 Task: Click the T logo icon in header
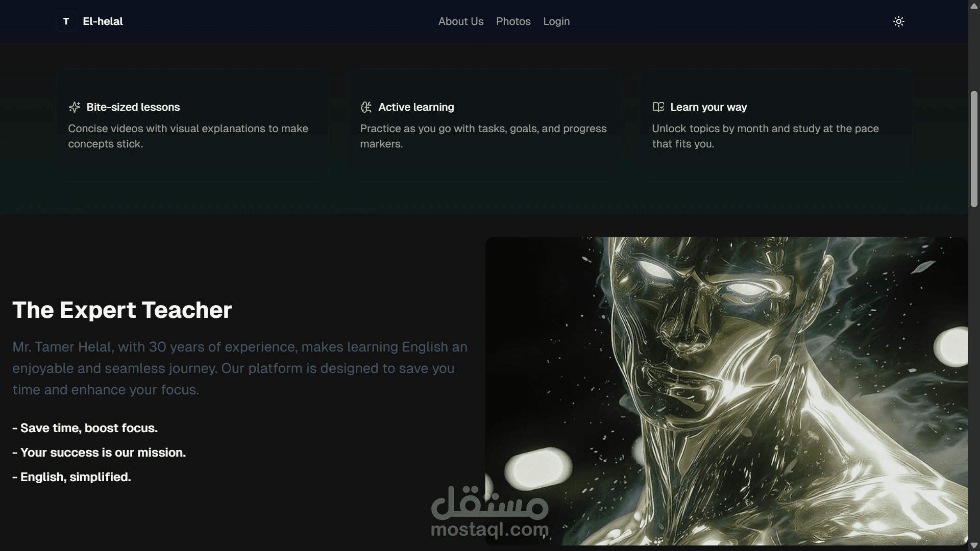(66, 21)
